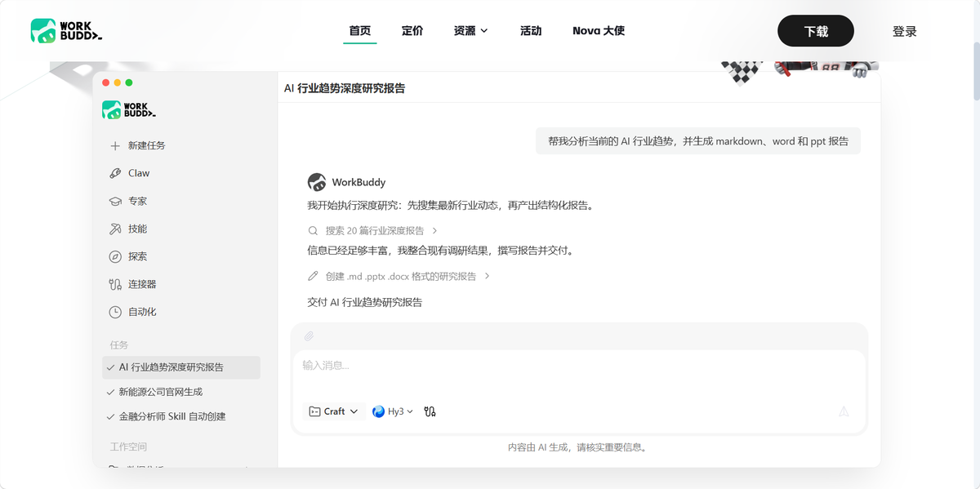Open the Hy3 model dropdown
Image resolution: width=980 pixels, height=489 pixels.
pyautogui.click(x=393, y=411)
